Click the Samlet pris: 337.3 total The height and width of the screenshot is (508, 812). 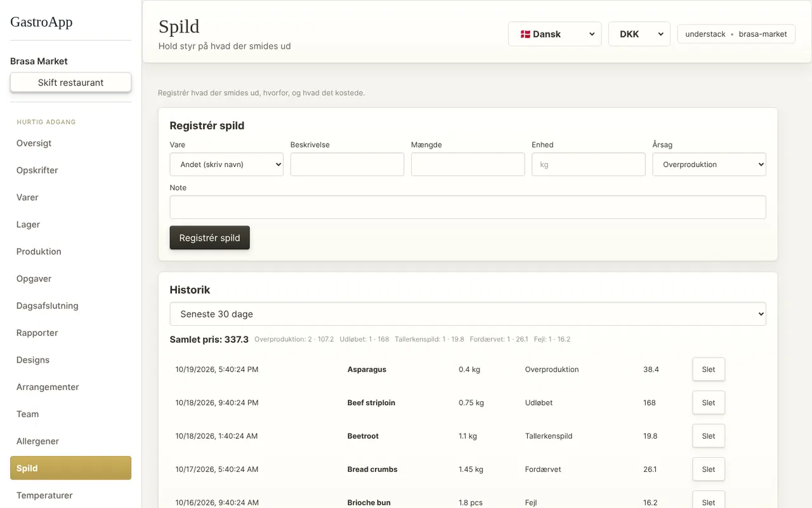[209, 340]
